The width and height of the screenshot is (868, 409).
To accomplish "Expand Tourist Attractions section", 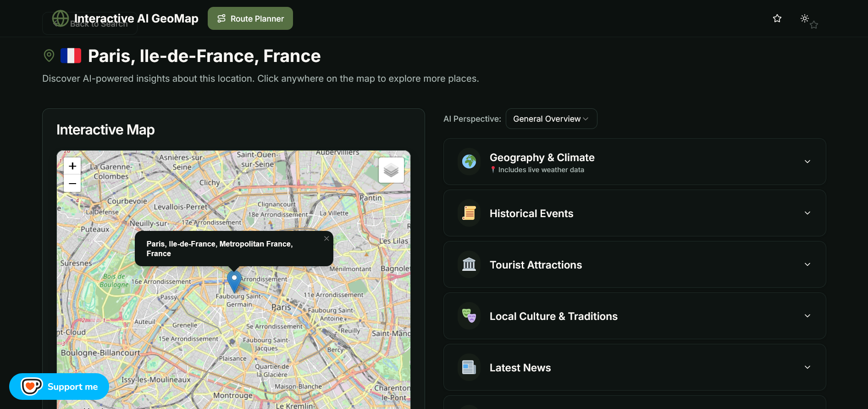I will click(x=635, y=264).
